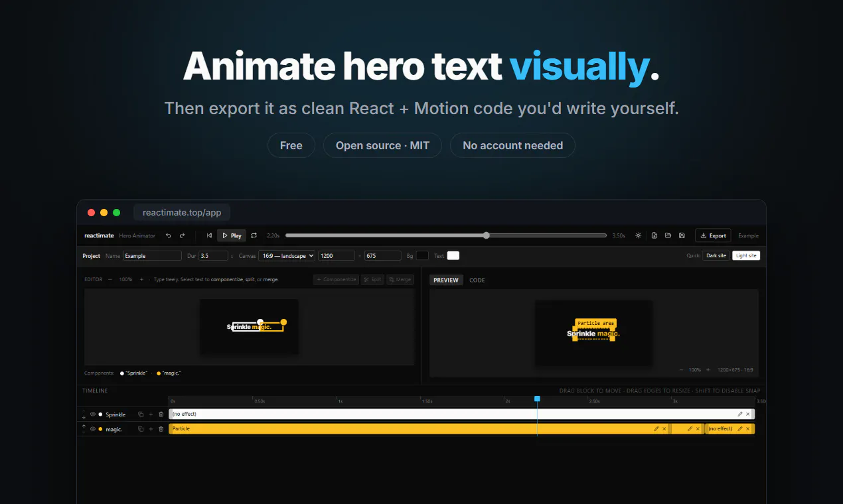843x504 pixels.
Task: Edit the canvas width 1200 field
Action: coord(337,255)
